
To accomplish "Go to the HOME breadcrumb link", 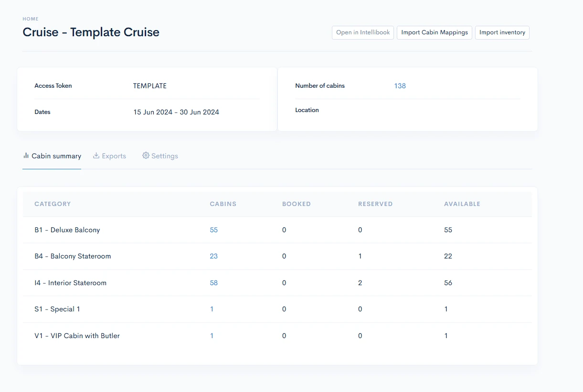I will point(31,19).
